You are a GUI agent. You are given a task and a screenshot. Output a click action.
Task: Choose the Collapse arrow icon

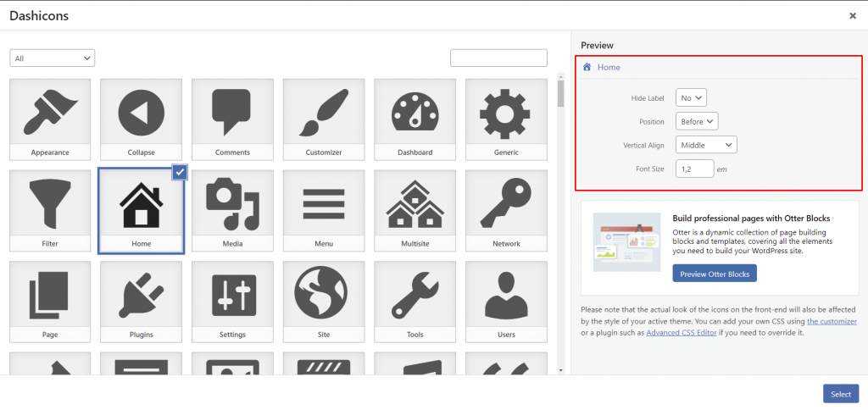[142, 119]
